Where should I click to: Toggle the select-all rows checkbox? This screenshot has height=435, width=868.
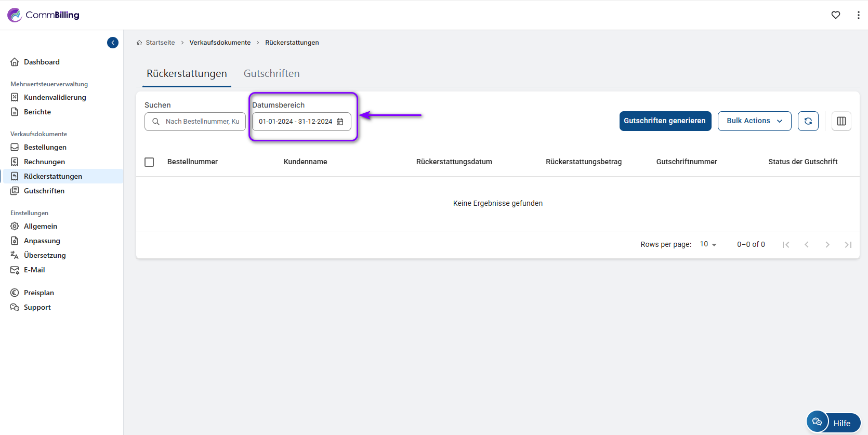click(x=149, y=162)
